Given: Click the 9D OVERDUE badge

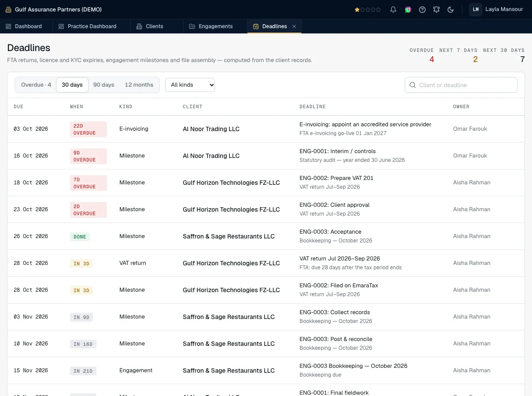Looking at the screenshot, I should (x=89, y=156).
